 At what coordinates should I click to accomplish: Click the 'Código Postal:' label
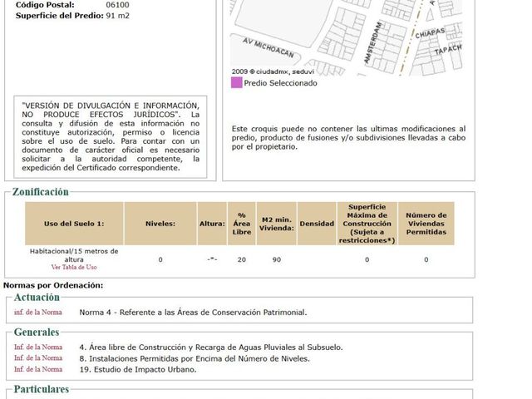click(x=45, y=5)
